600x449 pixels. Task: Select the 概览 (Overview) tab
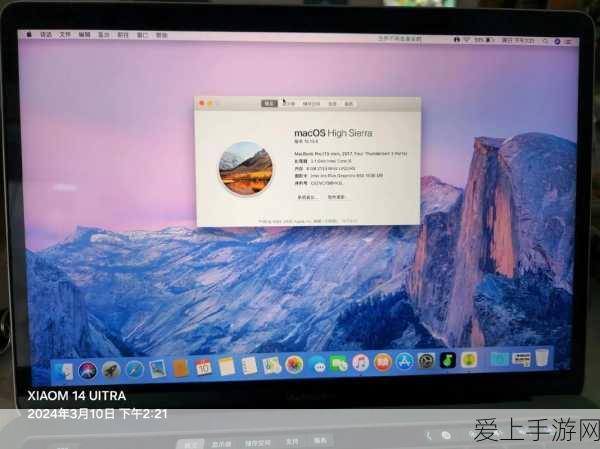click(x=269, y=104)
